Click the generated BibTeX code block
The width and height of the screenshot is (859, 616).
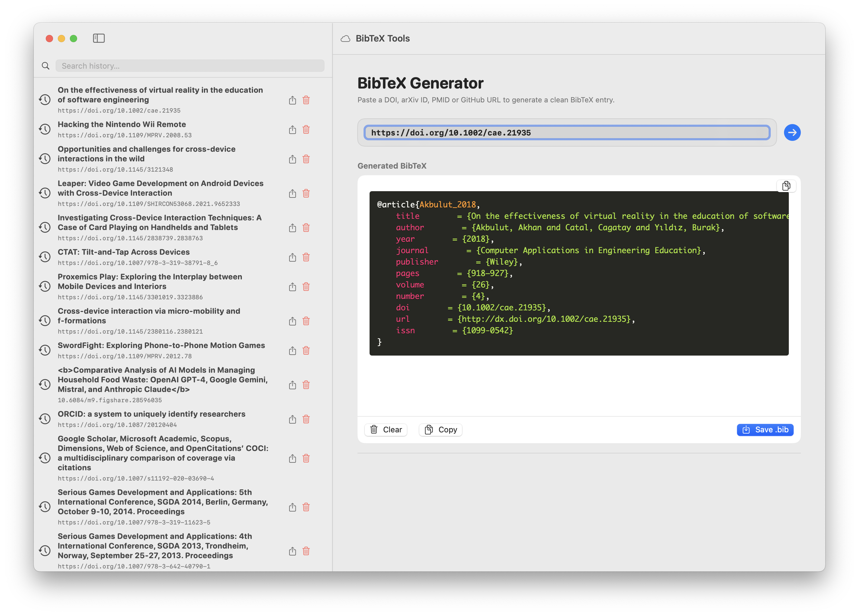pyautogui.click(x=579, y=273)
